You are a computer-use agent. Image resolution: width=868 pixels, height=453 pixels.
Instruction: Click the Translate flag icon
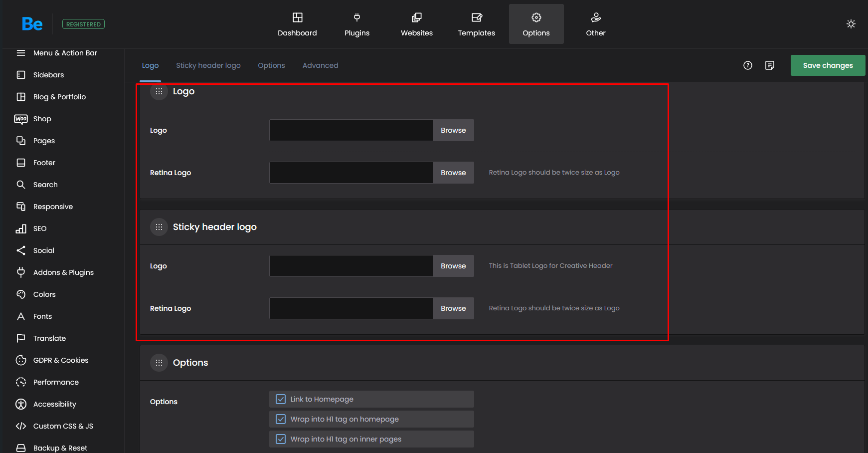pos(21,338)
